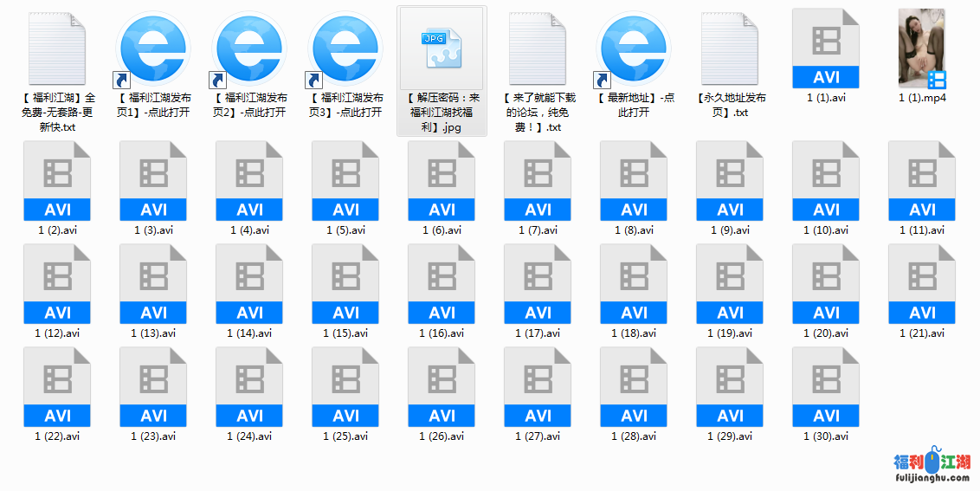Click the 全免费-无套路-更新快.txt text file
980x491 pixels.
57,49
